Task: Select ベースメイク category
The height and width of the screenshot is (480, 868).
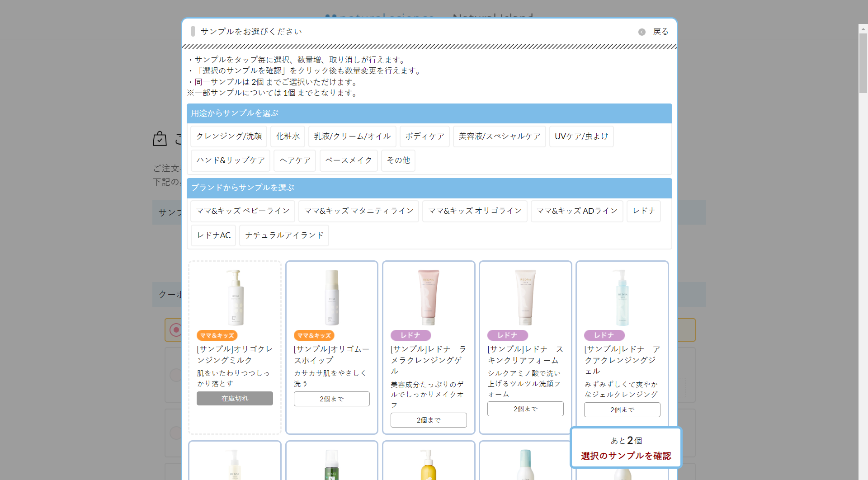Action: coord(349,160)
